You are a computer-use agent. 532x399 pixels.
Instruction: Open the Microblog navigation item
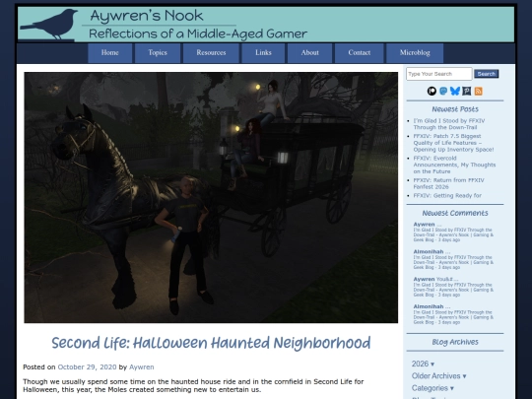coord(415,53)
